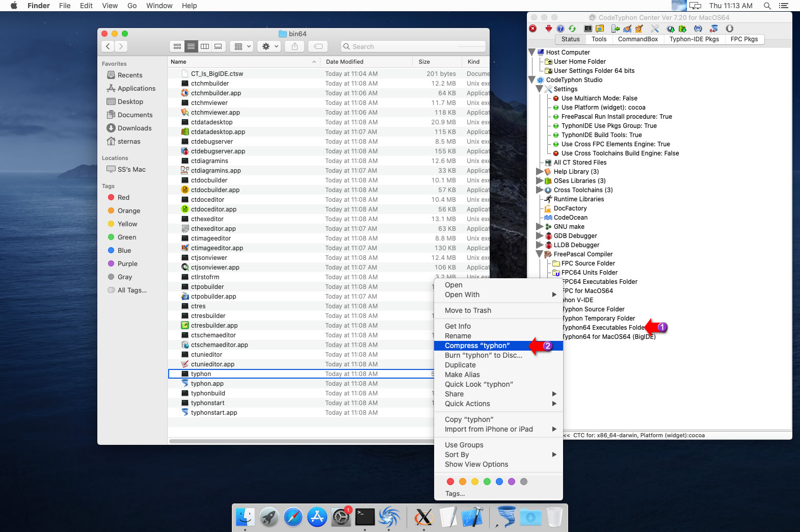Image resolution: width=800 pixels, height=532 pixels.
Task: Click the red download arrow icon in CodeTyphon Center
Action: tap(549, 29)
